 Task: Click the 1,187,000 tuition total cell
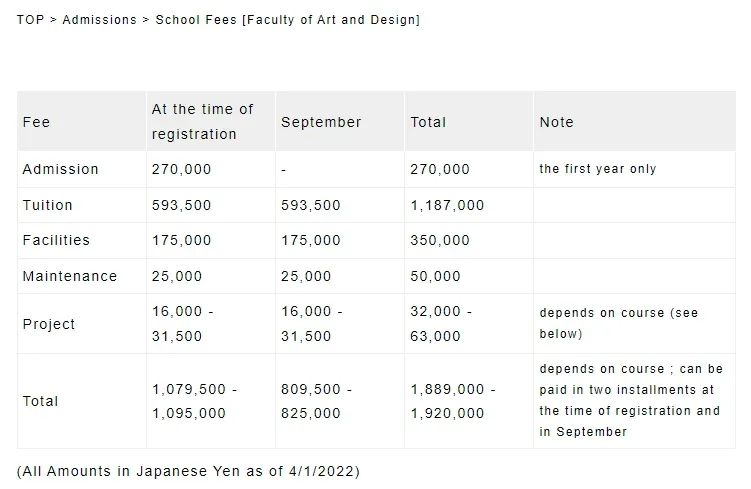point(447,205)
